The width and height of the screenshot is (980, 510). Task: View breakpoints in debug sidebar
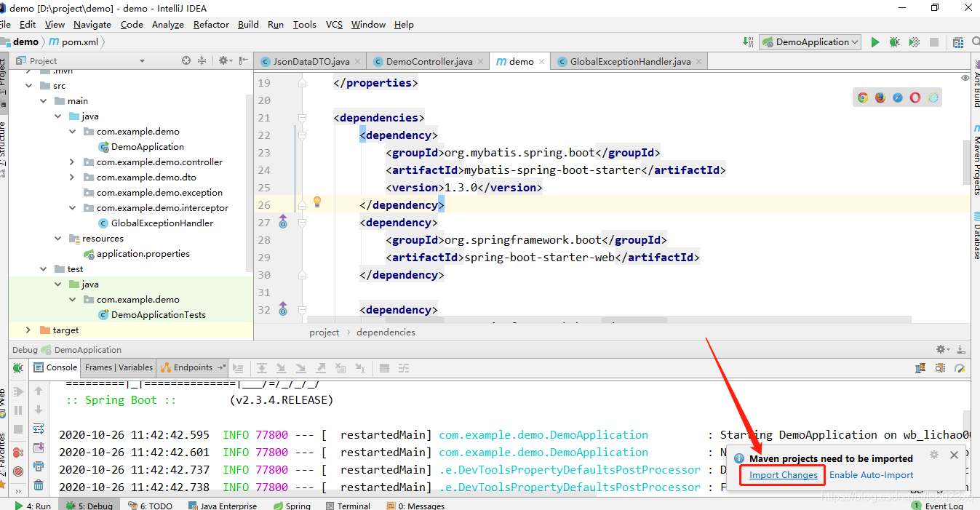[x=19, y=453]
